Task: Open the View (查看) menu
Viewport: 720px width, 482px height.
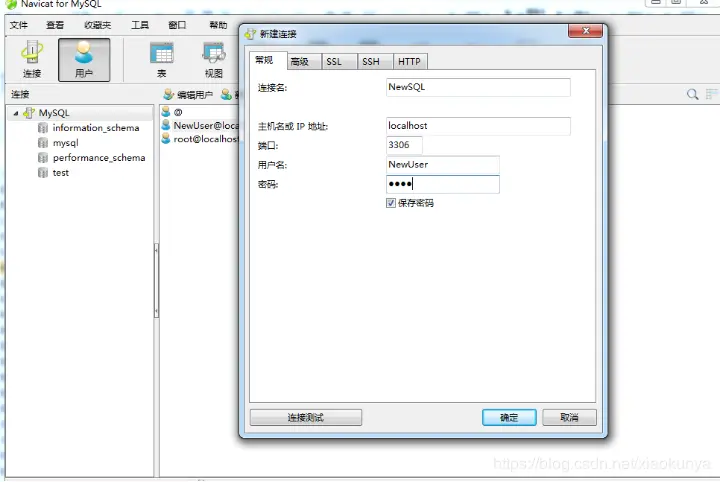Action: tap(55, 25)
